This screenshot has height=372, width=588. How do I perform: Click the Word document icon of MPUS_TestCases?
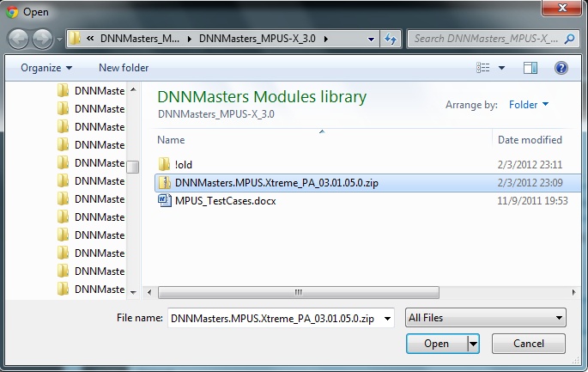point(164,200)
